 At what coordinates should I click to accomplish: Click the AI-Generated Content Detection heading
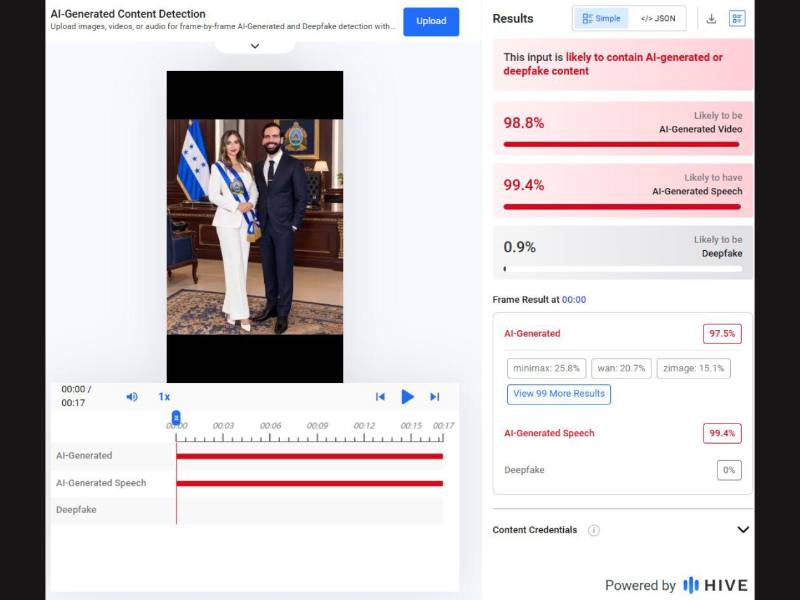coord(128,14)
